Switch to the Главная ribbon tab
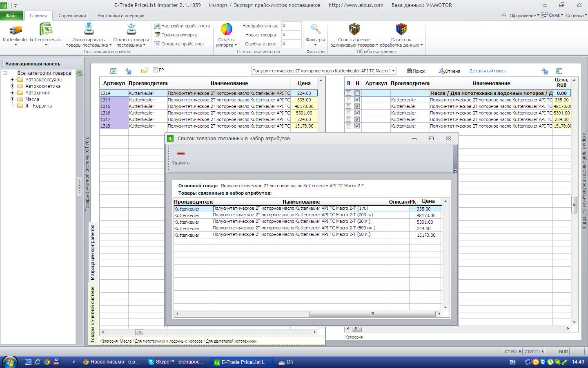Screen dimensions: 588x368 (38, 16)
